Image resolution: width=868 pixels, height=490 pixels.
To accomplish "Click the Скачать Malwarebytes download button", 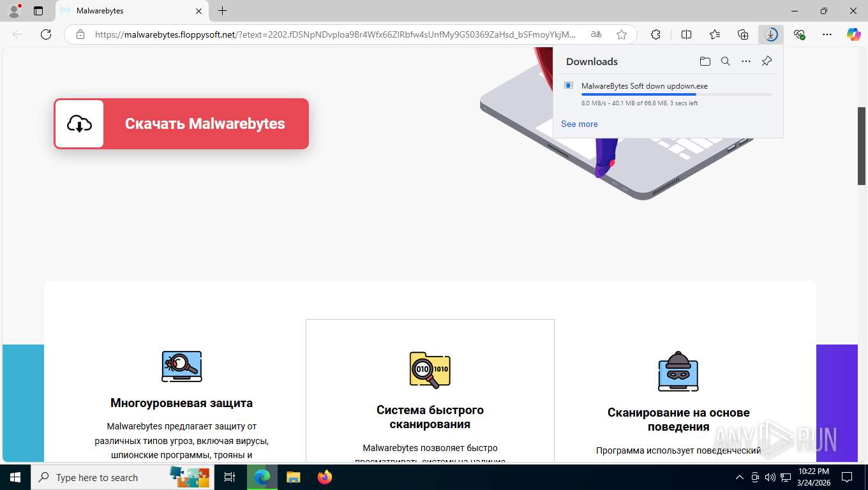I will (181, 124).
